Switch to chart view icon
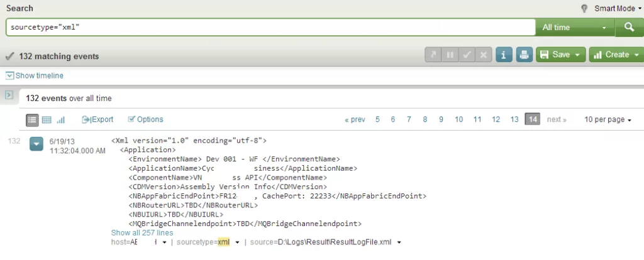The width and height of the screenshot is (644, 260). (61, 119)
